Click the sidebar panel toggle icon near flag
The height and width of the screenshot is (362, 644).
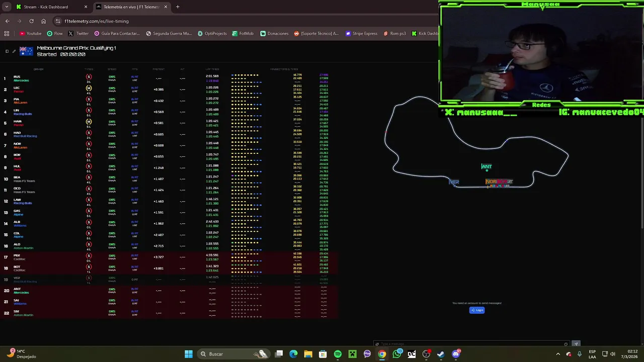tap(7, 51)
